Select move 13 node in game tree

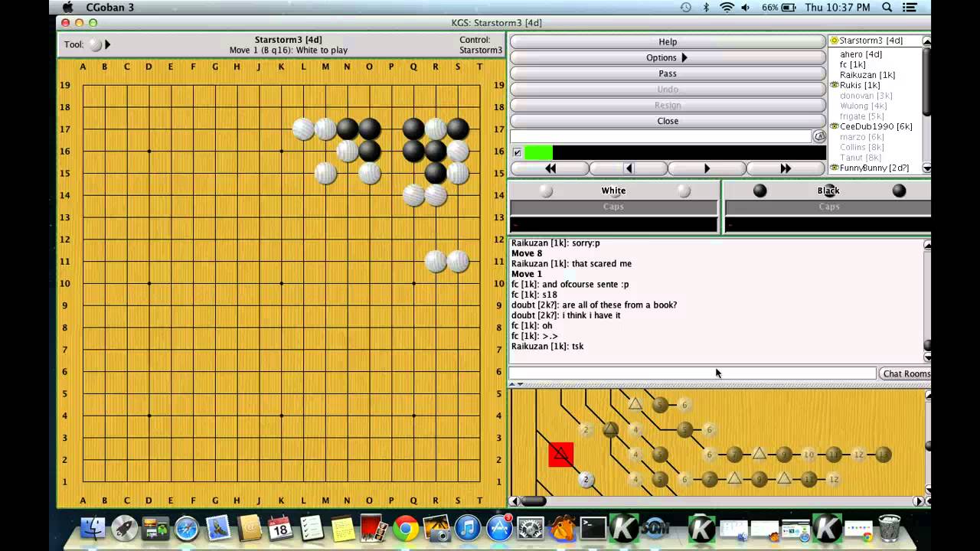tap(883, 455)
